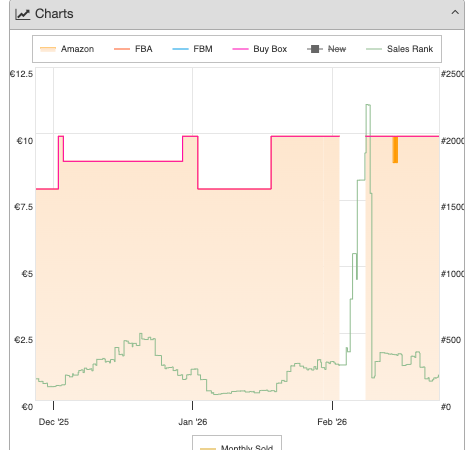Toggle the Amazon series in the legend
474x450 pixels.
point(67,49)
